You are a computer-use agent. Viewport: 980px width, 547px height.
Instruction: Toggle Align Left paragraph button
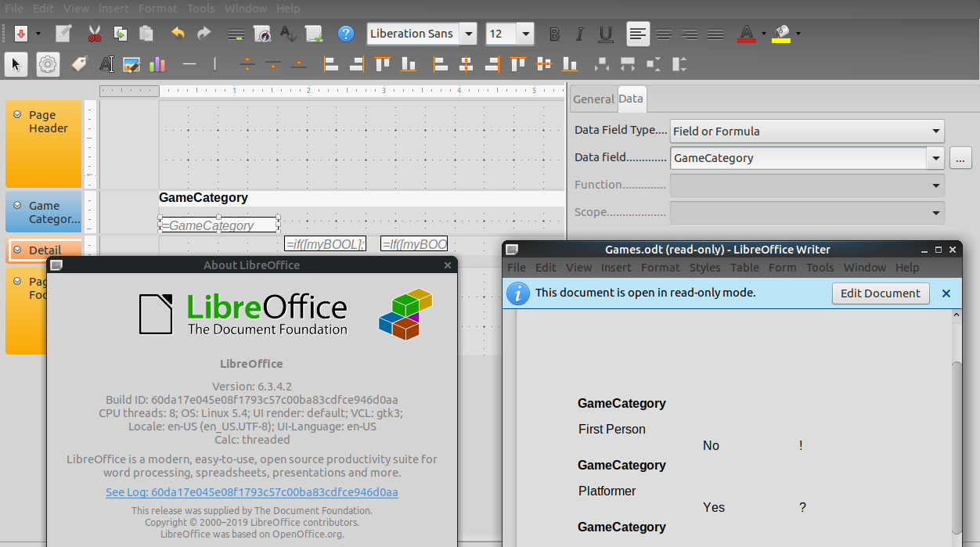tap(638, 34)
